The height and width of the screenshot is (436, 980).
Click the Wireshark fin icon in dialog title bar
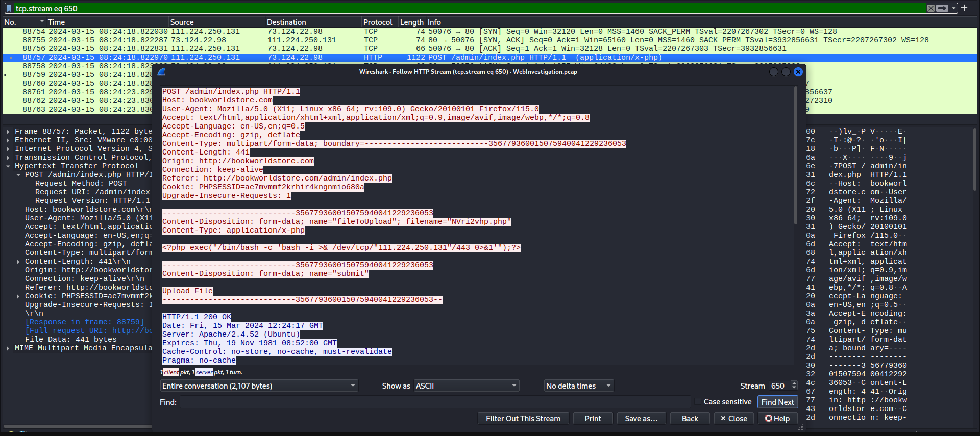click(x=161, y=72)
